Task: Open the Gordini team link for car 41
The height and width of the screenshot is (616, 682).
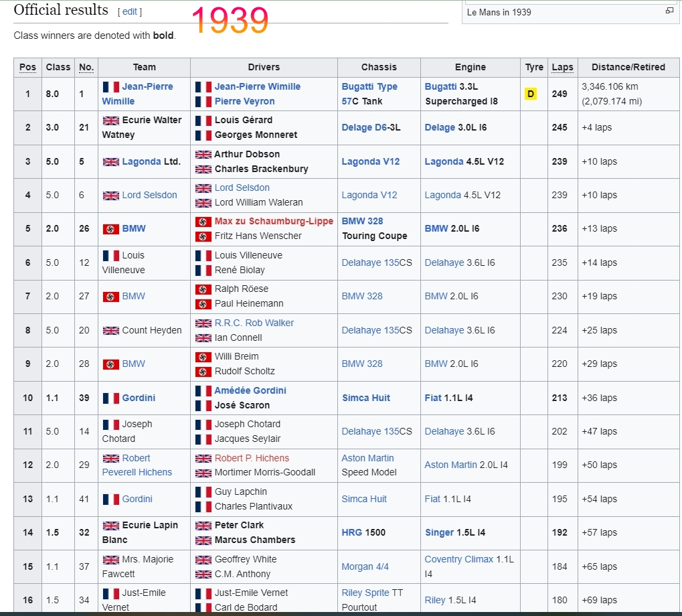Action: pyautogui.click(x=137, y=499)
